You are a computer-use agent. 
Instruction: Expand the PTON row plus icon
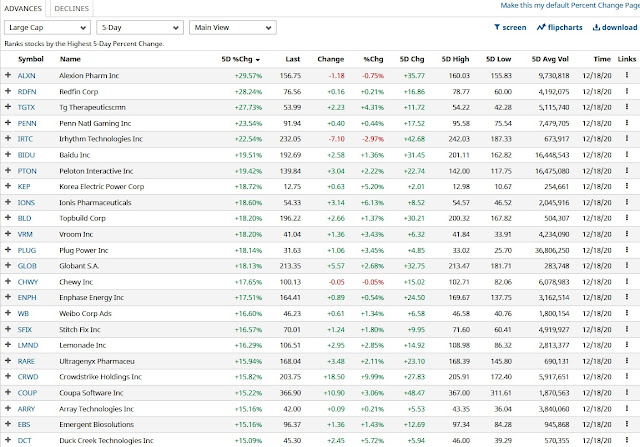[8, 170]
